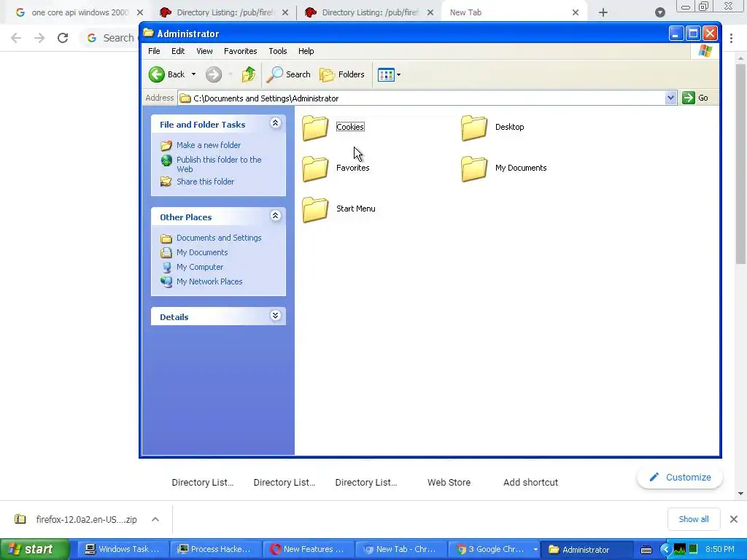Open the Web Store shortcut
747x560 pixels.
449,483
